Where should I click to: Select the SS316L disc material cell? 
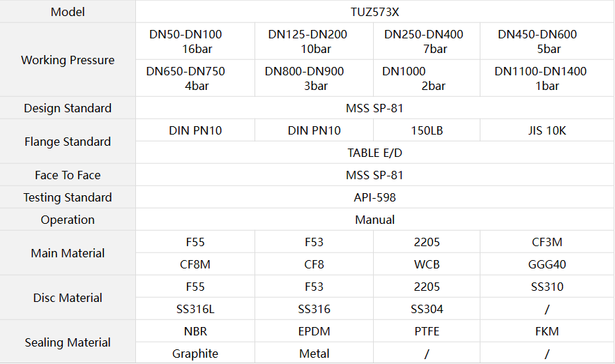tap(195, 309)
